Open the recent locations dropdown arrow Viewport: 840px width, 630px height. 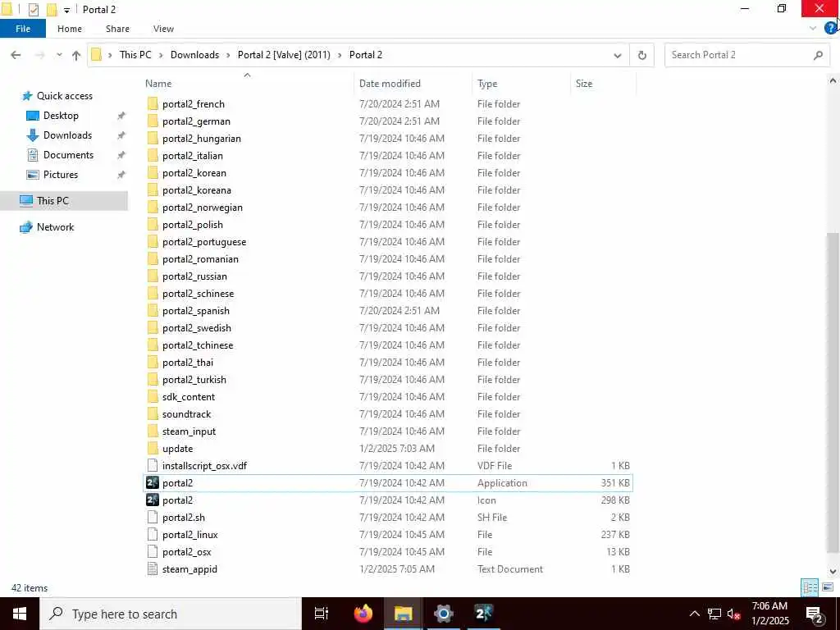click(x=59, y=55)
